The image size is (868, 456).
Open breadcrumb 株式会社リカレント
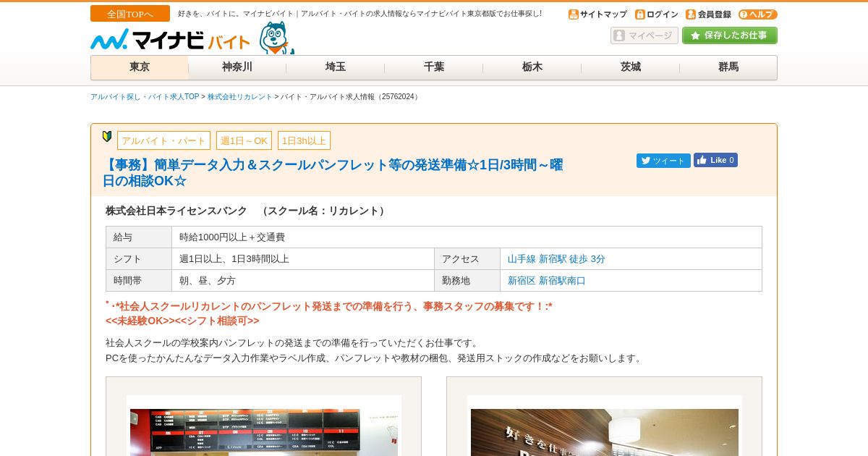pos(240,97)
